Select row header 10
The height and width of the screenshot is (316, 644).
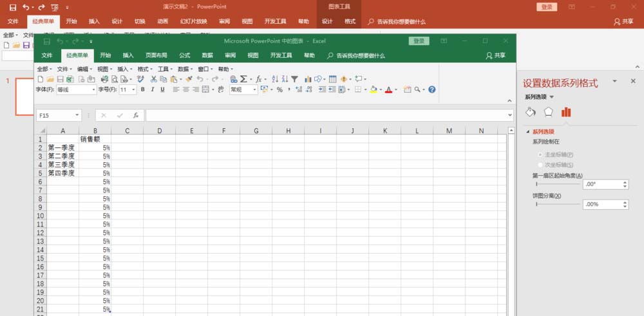point(40,216)
